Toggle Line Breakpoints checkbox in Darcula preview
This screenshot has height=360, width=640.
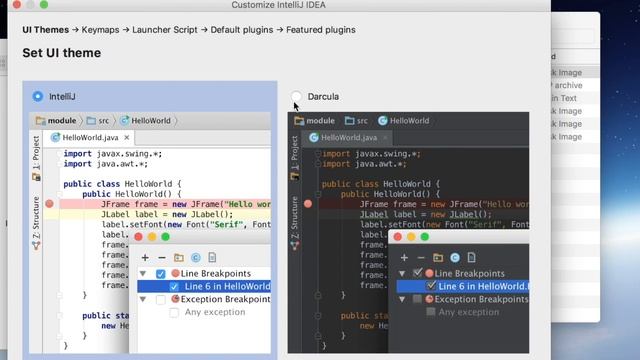(417, 273)
